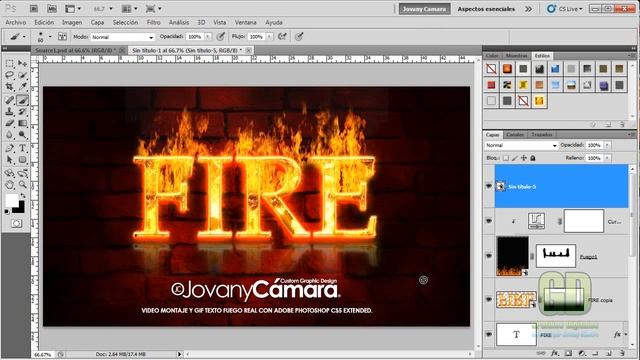Select the 3D Object Rotate tool

[x=9, y=173]
